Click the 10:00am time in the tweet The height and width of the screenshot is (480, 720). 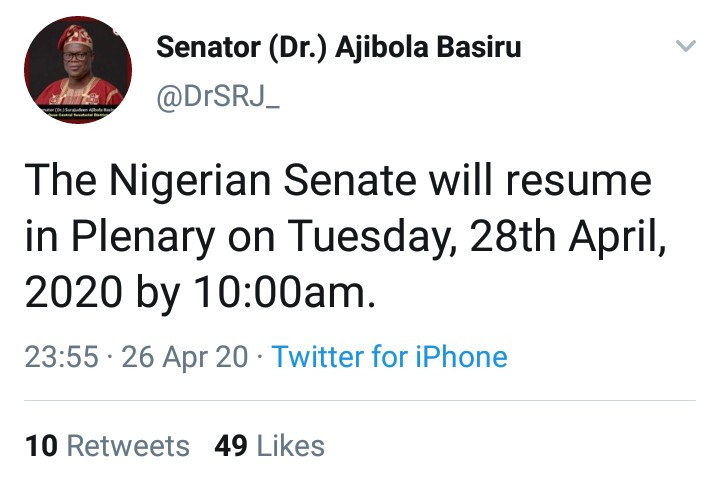click(285, 293)
